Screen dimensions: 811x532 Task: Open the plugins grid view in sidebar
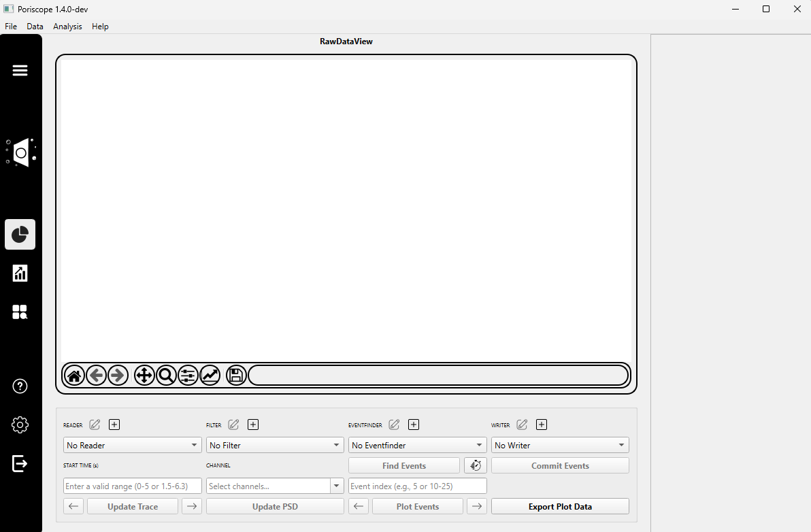click(20, 312)
